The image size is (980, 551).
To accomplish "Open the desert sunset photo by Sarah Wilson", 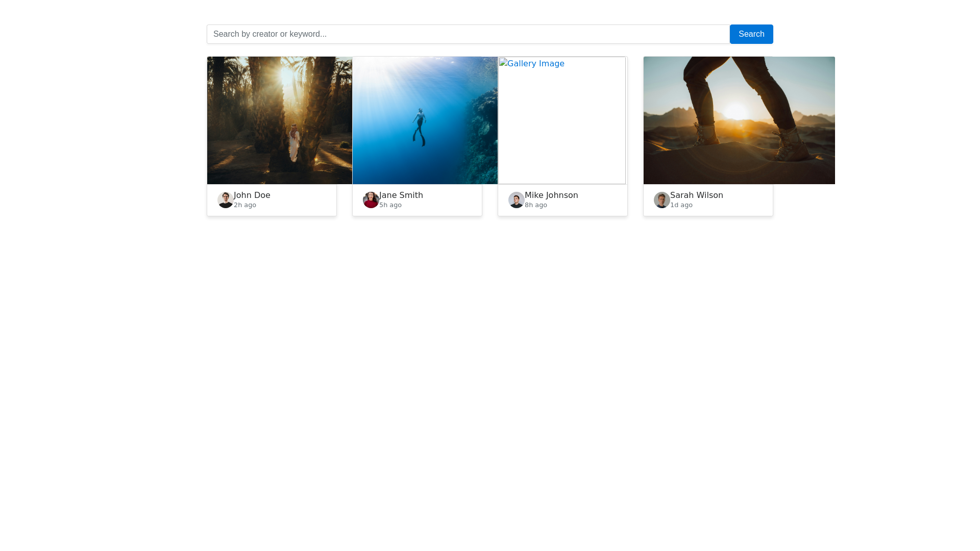I will coord(739,120).
